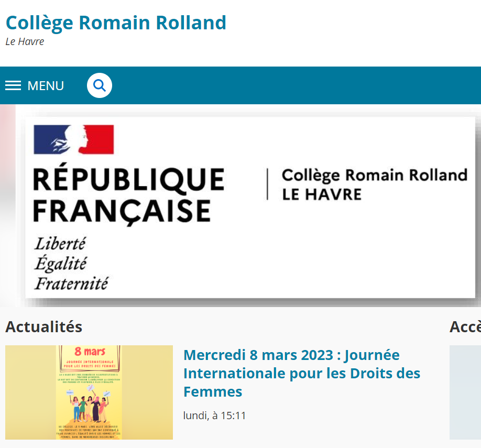Screen dimensions: 481x448
Task: Open the cropped thumbnail under Accè heading
Action: coord(465,392)
